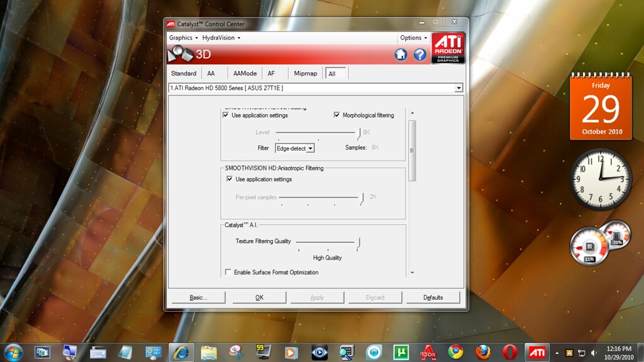Click the Show desktop button
Screen dimensions: 644x362
(x=641, y=353)
